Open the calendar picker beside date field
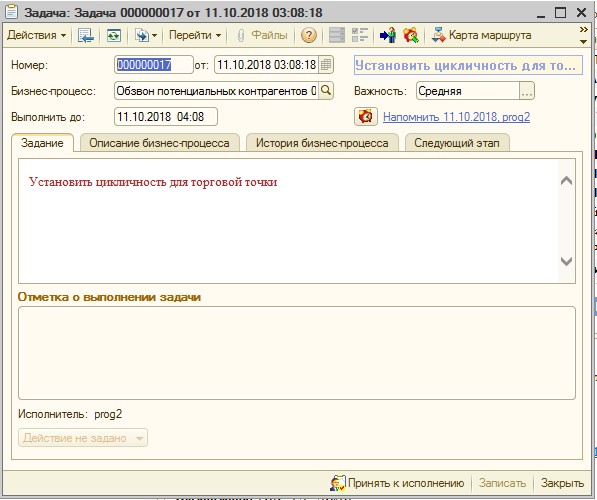Screen dimensions: 597x500 coord(326,65)
